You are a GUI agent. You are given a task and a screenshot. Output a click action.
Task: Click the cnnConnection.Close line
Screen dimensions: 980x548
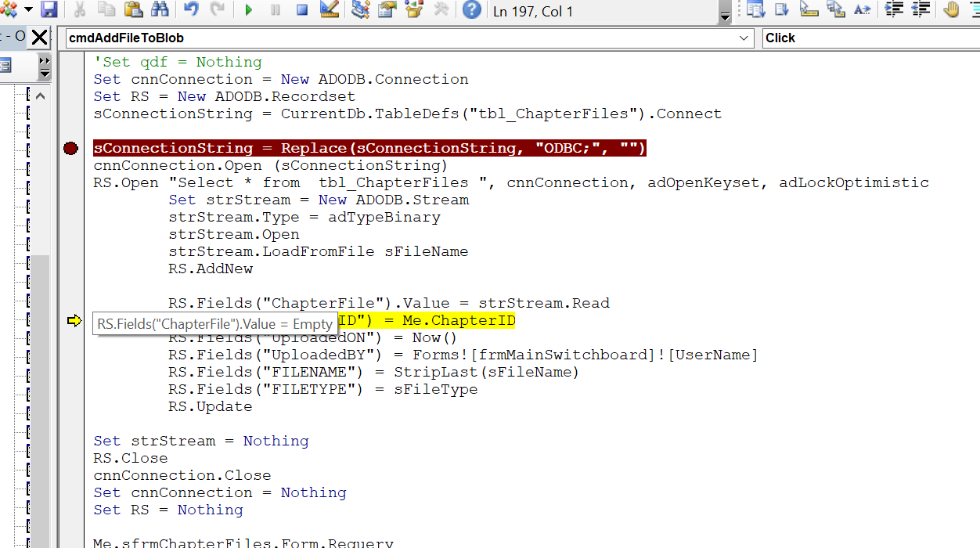pos(182,475)
